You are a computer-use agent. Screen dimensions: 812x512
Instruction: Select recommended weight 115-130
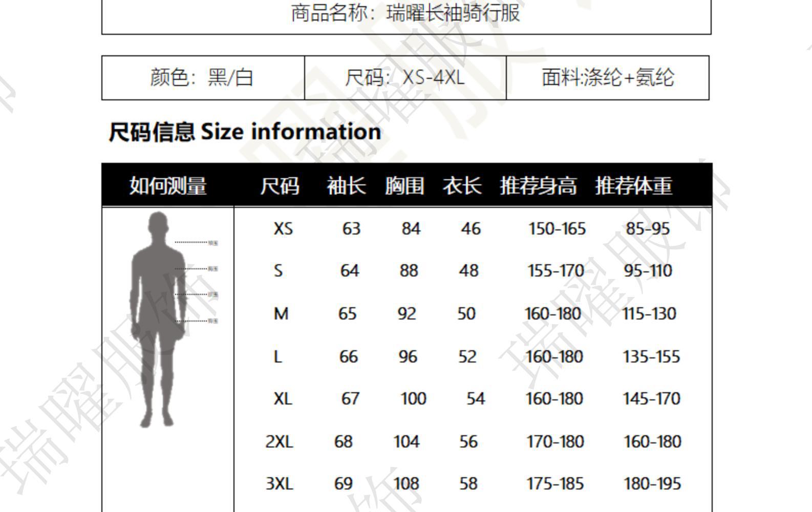[x=649, y=313]
